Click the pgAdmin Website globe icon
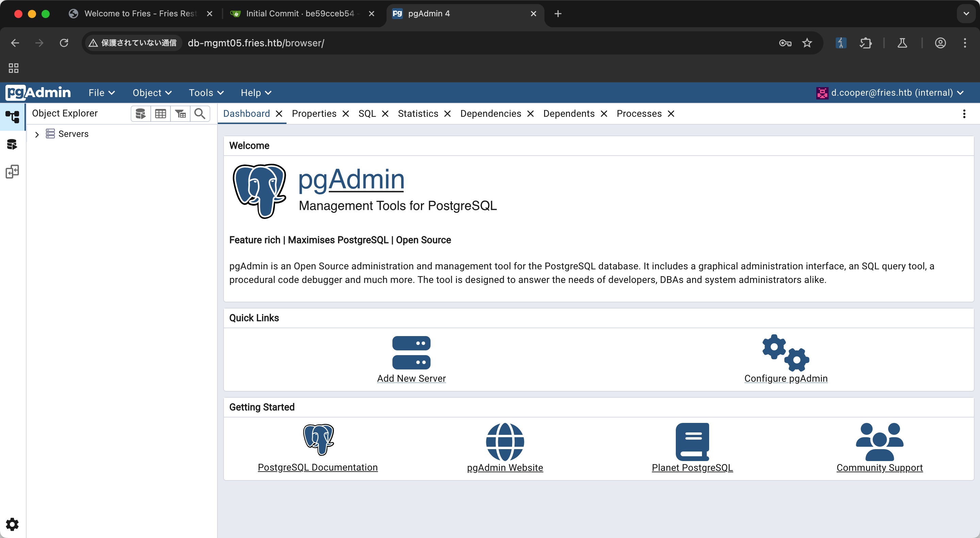The width and height of the screenshot is (980, 538). 505,442
